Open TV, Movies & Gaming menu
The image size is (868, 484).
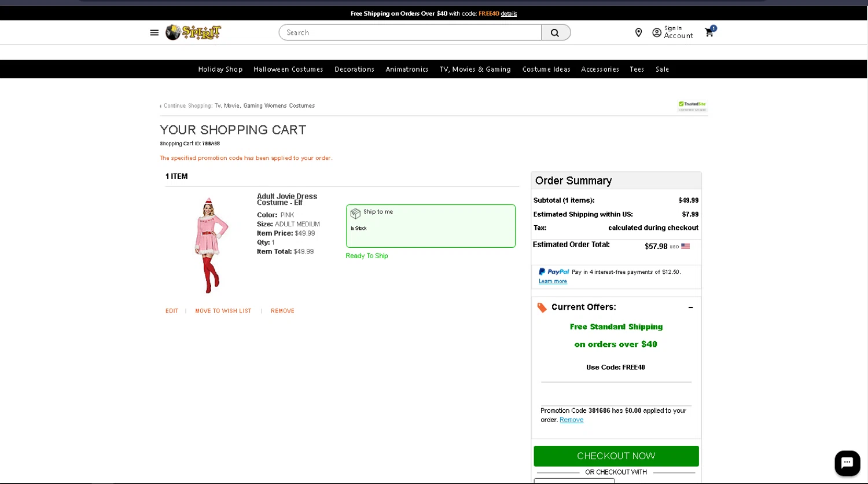[475, 69]
